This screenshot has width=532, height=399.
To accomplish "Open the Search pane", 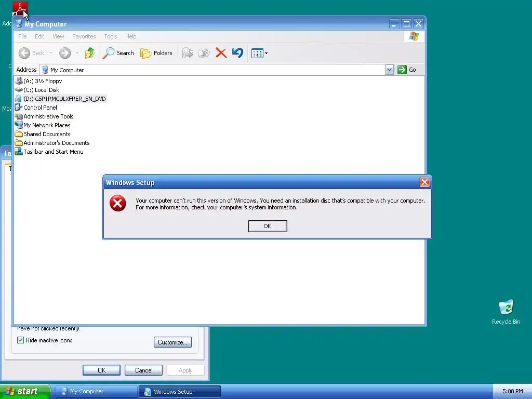I will coord(118,53).
